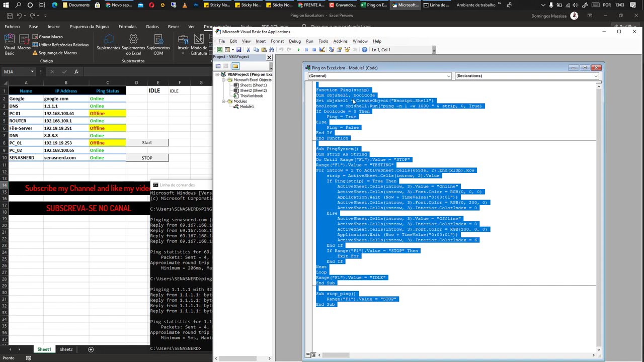Click Save icon in VBA toolbar
644x362 pixels.
(238, 50)
